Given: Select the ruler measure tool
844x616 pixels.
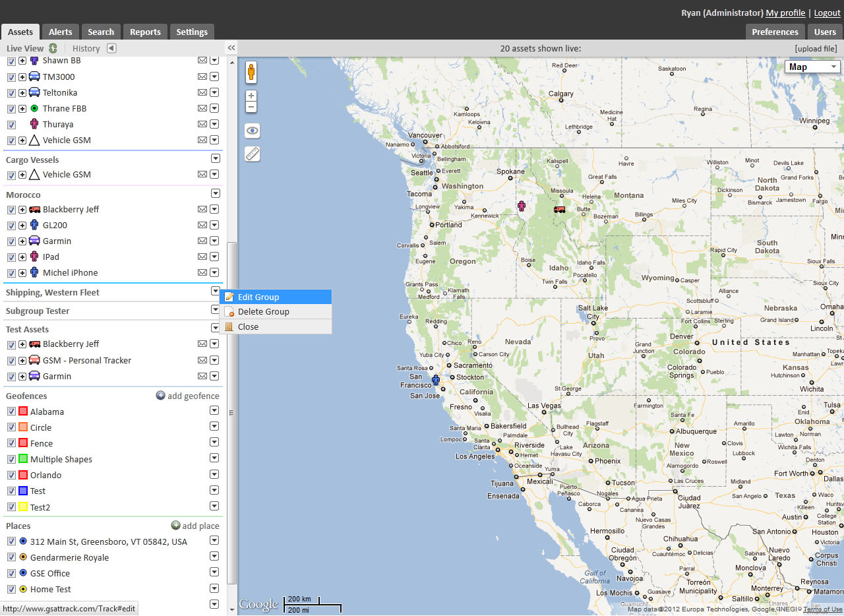Looking at the screenshot, I should click(252, 154).
